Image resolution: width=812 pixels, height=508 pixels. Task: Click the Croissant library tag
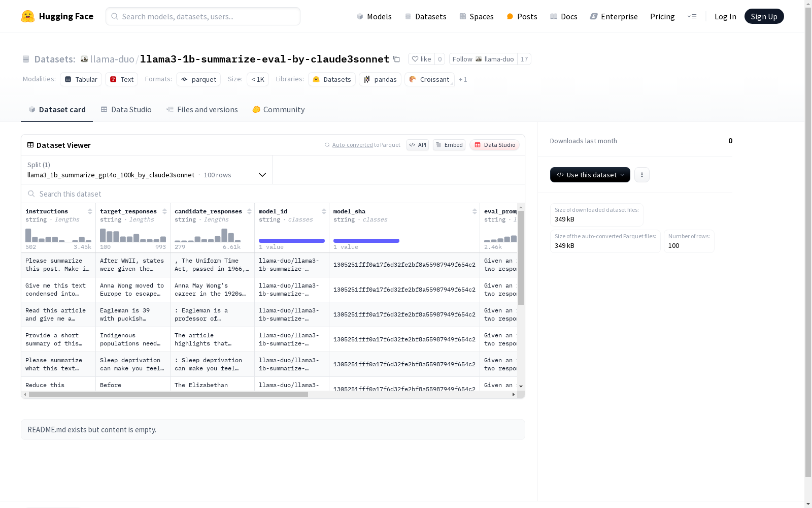click(429, 79)
